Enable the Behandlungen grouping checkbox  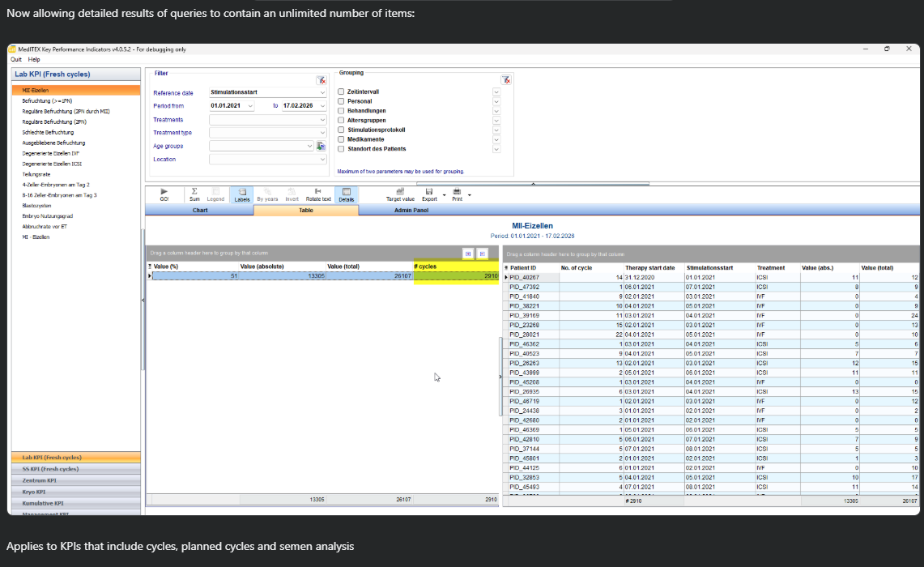point(341,111)
